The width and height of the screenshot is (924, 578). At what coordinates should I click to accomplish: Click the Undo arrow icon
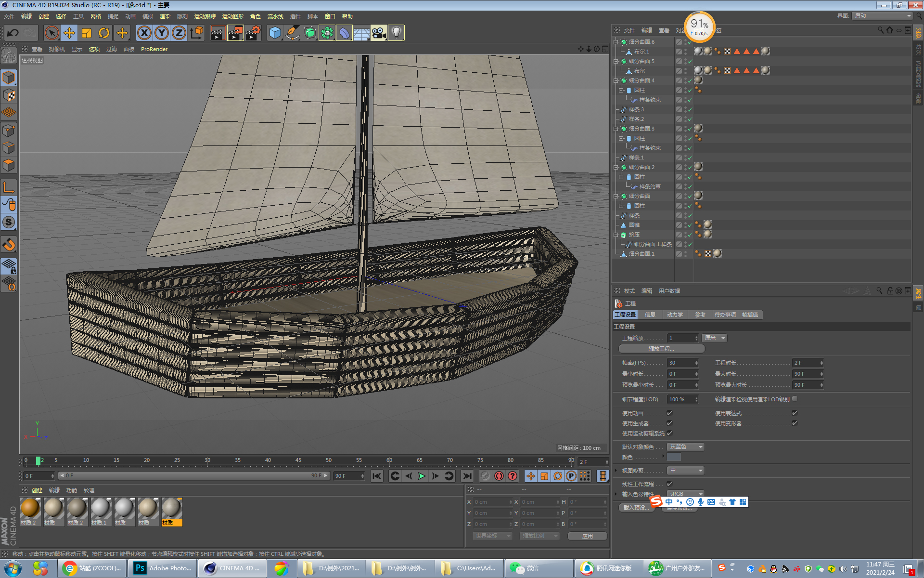pyautogui.click(x=13, y=33)
